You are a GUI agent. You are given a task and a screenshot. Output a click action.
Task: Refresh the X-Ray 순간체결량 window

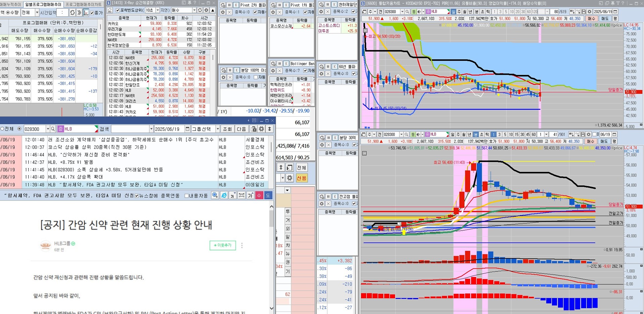click(x=200, y=10)
